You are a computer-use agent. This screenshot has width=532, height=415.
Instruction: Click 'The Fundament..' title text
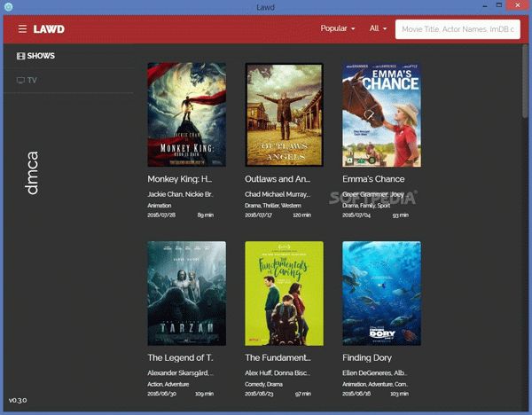[278, 357]
